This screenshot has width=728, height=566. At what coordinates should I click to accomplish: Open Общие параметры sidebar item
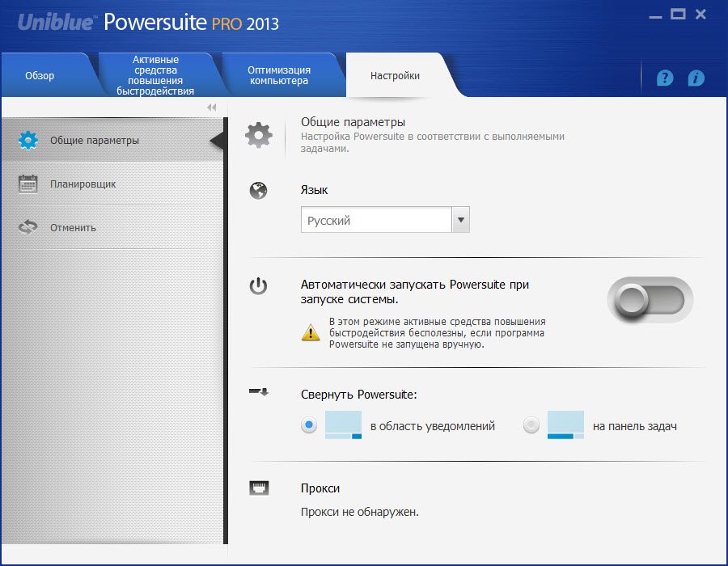click(x=112, y=140)
